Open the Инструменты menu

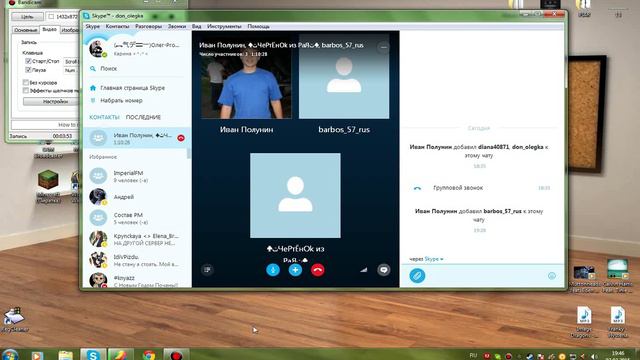click(224, 26)
